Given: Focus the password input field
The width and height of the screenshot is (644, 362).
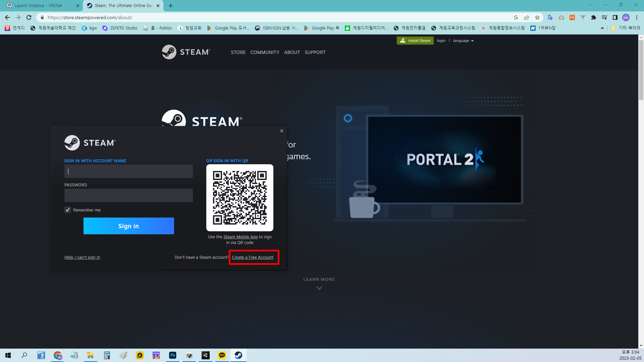Looking at the screenshot, I should tap(128, 195).
